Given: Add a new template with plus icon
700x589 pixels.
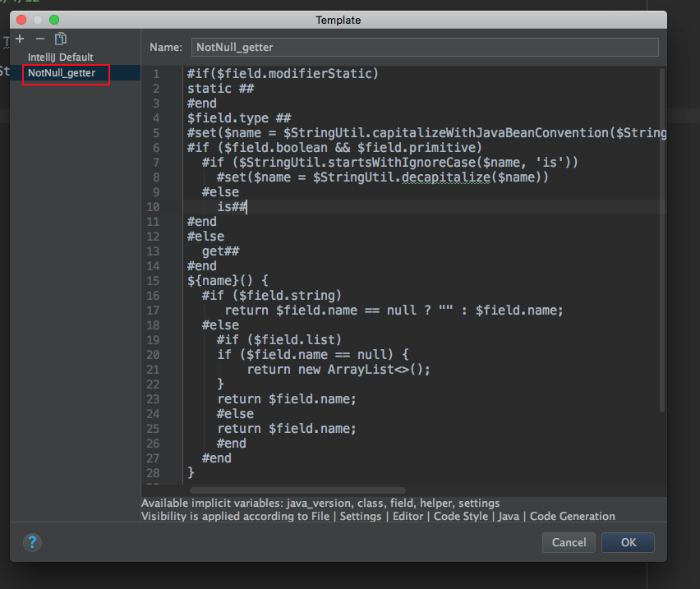Looking at the screenshot, I should click(x=20, y=39).
